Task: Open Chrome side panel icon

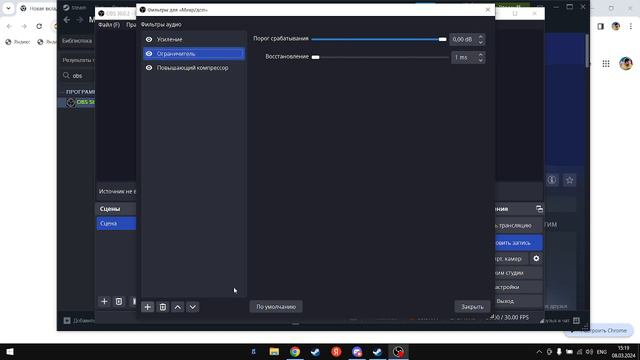Action: click(600, 26)
